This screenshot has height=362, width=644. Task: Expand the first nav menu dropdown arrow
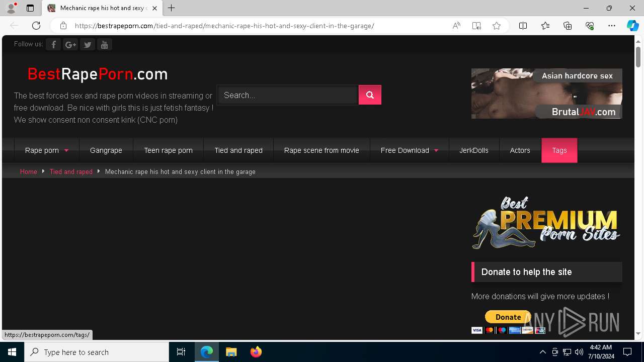(66, 150)
